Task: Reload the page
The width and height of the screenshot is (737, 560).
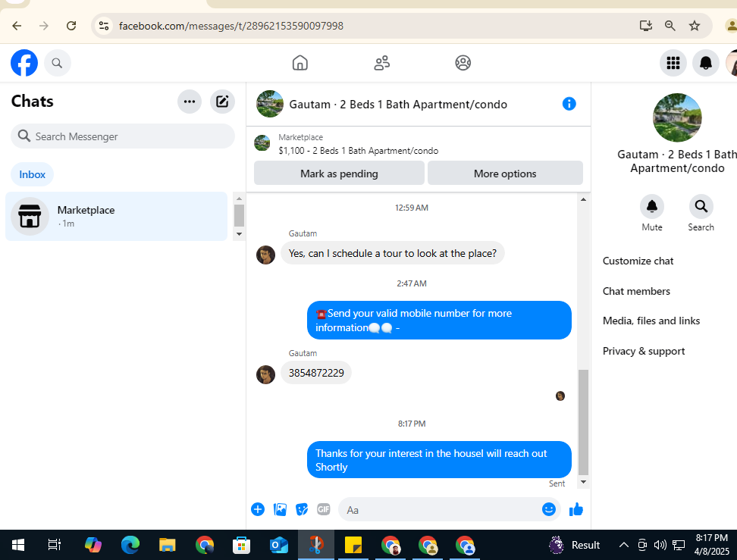Action: tap(71, 25)
